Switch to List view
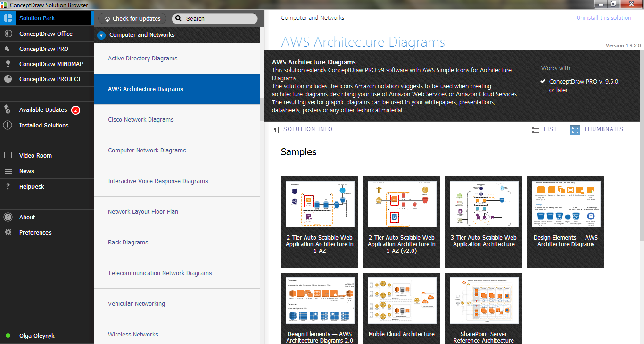This screenshot has height=344, width=644. (x=544, y=129)
